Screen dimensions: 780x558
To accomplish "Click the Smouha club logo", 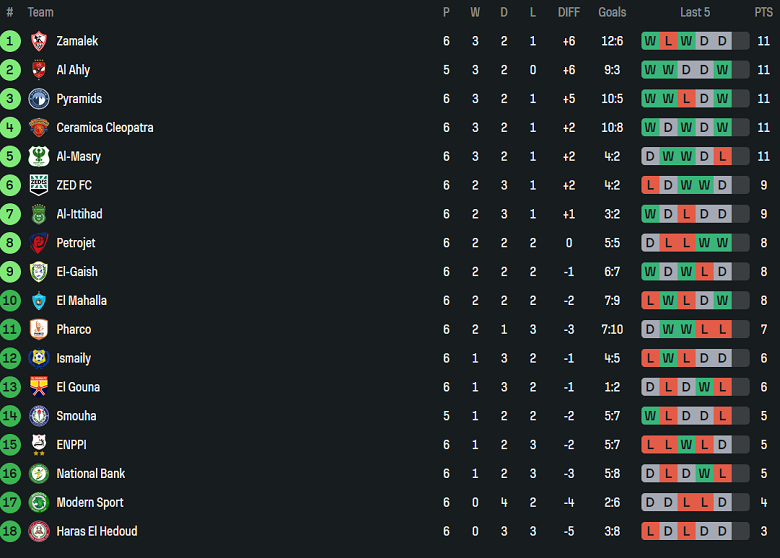I will pos(39,416).
